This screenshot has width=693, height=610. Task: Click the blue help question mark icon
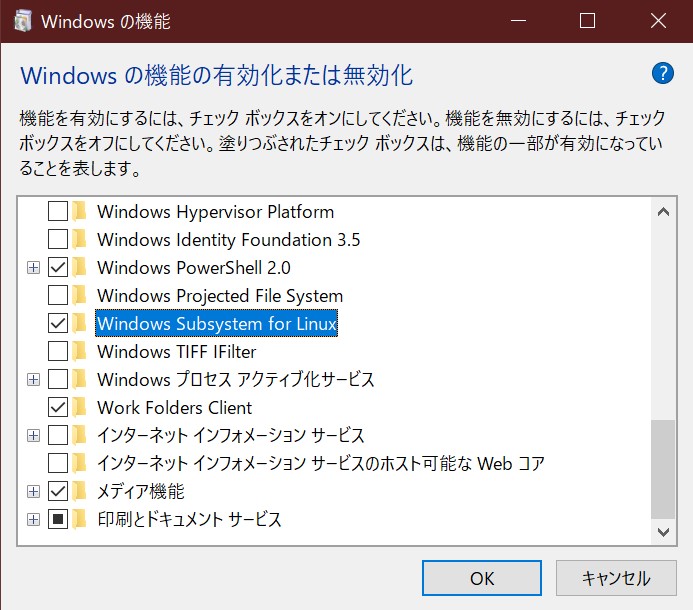[661, 73]
